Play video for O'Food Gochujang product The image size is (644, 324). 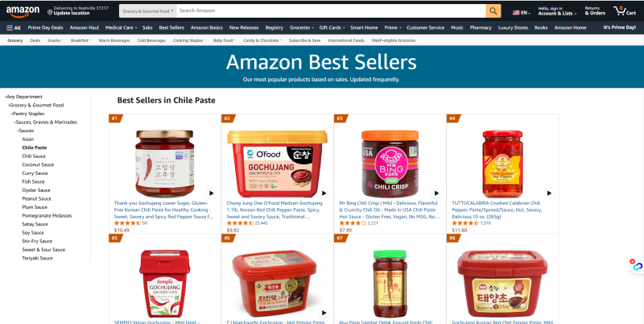coord(324,193)
